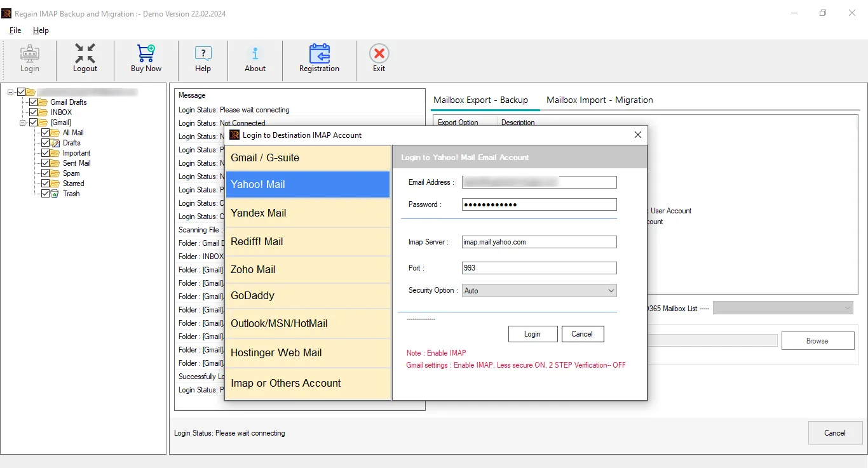The width and height of the screenshot is (868, 468).
Task: Collapse the root account tree node
Action: click(x=11, y=92)
